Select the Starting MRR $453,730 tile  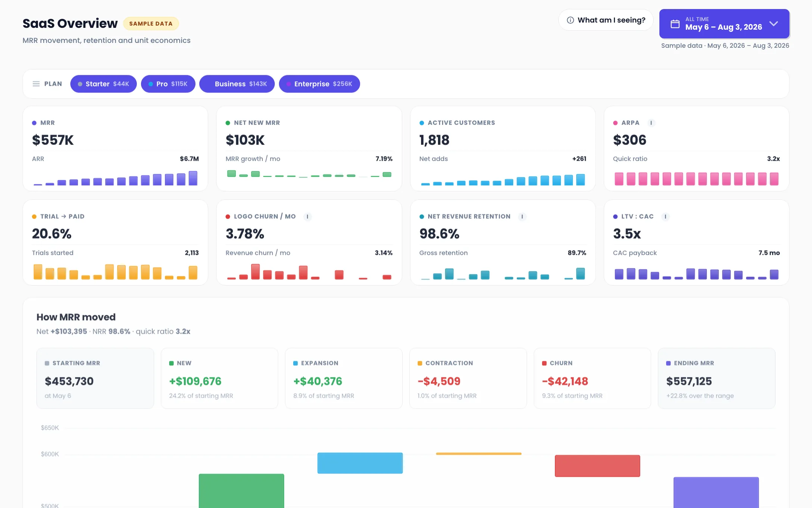pos(95,379)
